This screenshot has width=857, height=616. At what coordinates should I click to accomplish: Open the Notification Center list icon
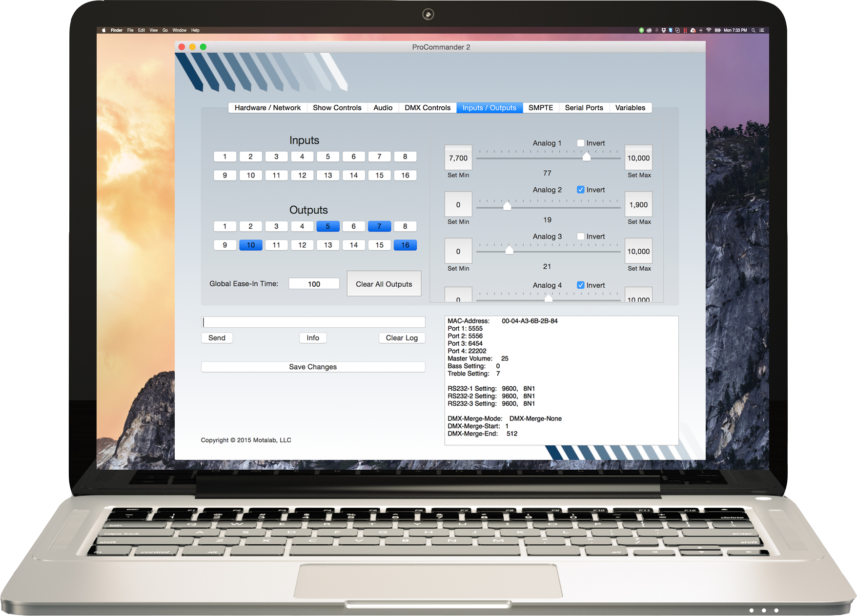762,30
